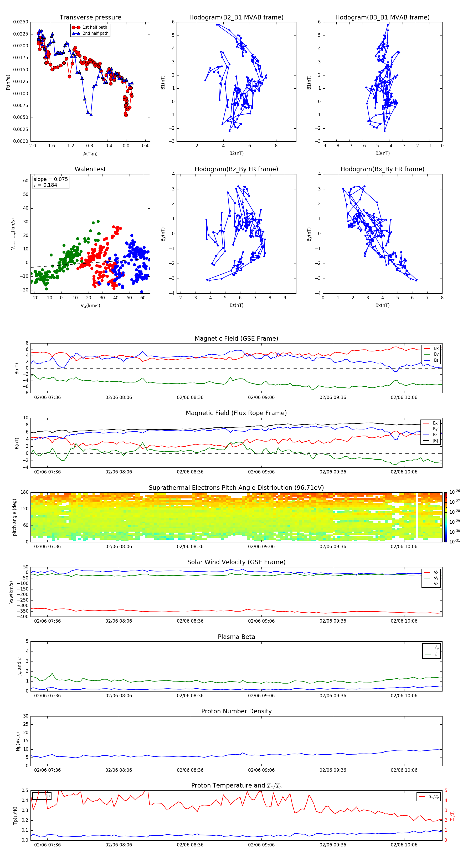
Task: Click the "Plasma Beta" plot title
Action: (x=236, y=637)
